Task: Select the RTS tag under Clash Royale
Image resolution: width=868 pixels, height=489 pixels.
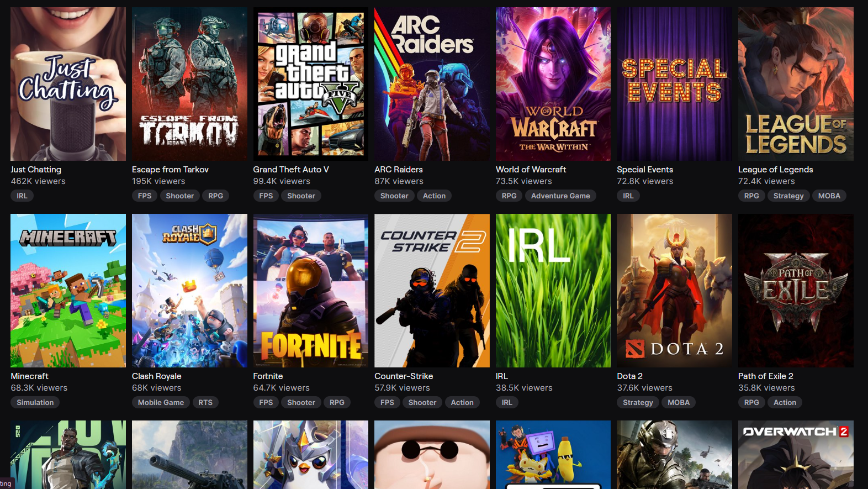Action: pos(205,402)
